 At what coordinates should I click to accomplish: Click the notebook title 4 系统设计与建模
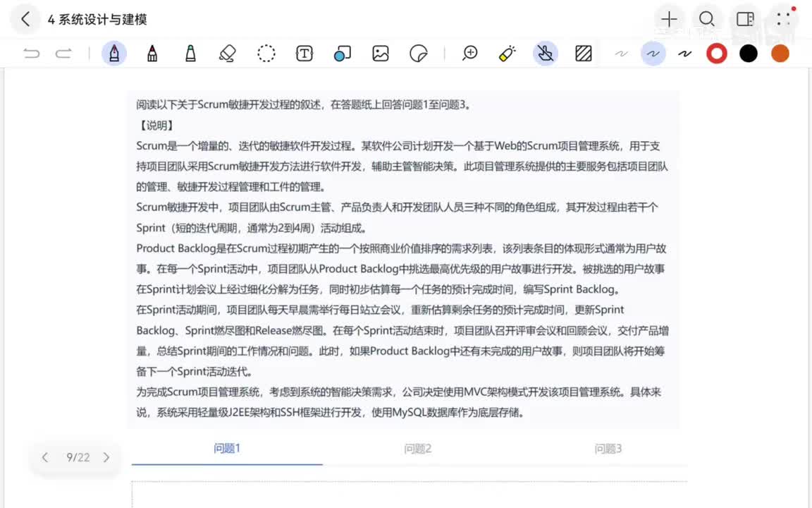[x=97, y=20]
